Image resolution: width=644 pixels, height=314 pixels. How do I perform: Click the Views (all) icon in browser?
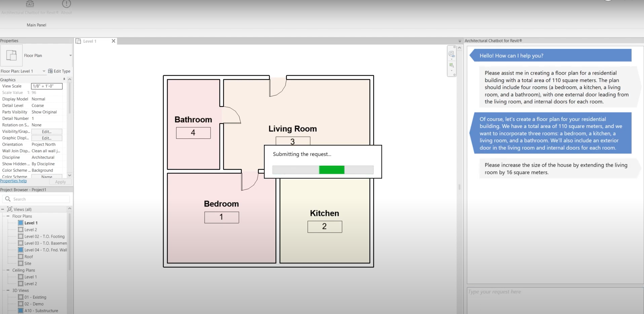pos(10,209)
